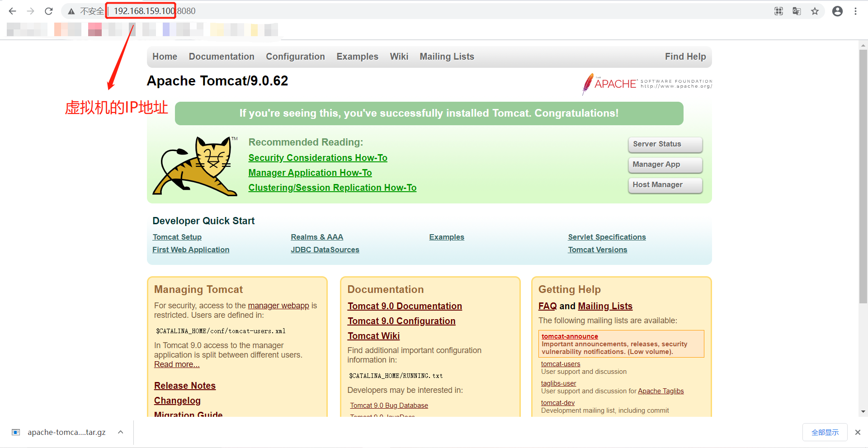Image resolution: width=868 pixels, height=448 pixels.
Task: Open JDBC DataSources link
Action: [x=325, y=250]
